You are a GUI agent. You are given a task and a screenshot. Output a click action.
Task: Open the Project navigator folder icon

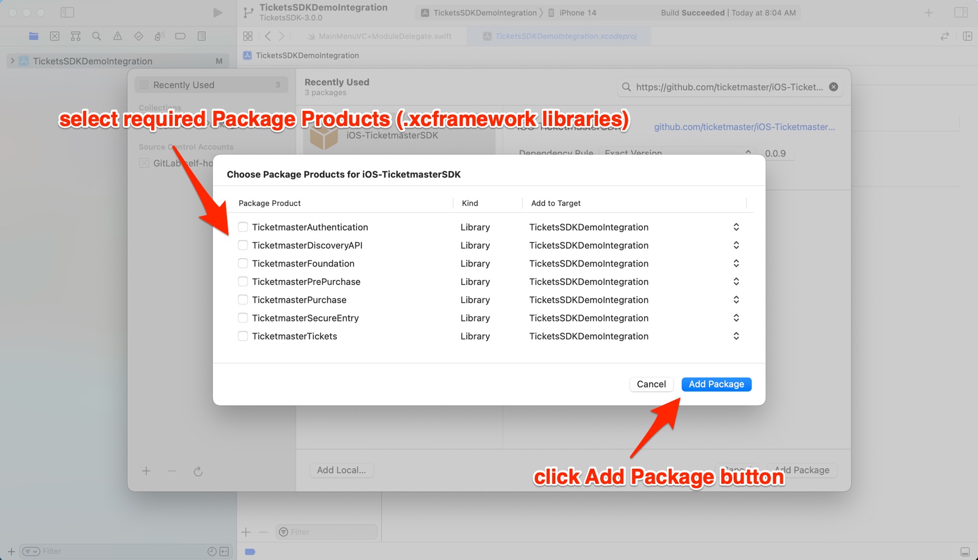tap(34, 36)
